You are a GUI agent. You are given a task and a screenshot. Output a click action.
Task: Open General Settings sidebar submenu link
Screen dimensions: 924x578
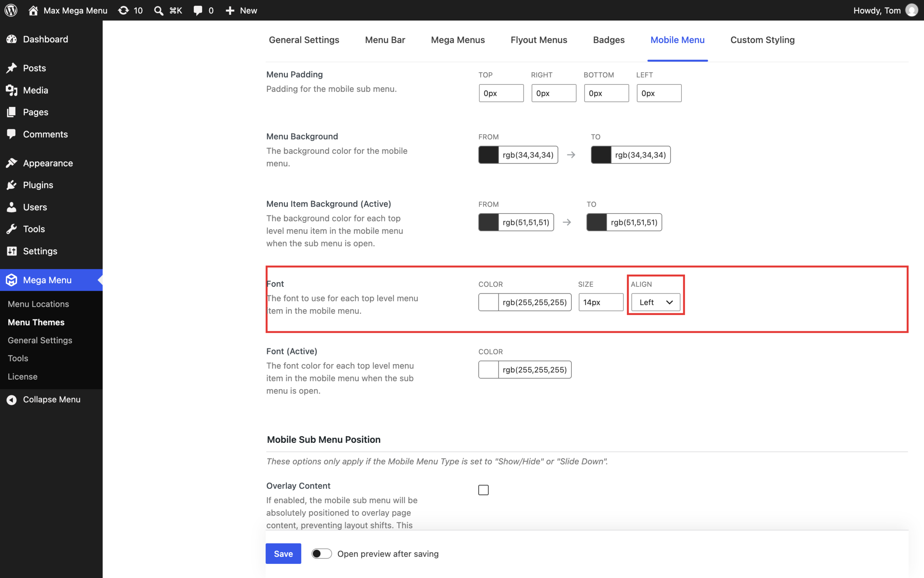(40, 340)
